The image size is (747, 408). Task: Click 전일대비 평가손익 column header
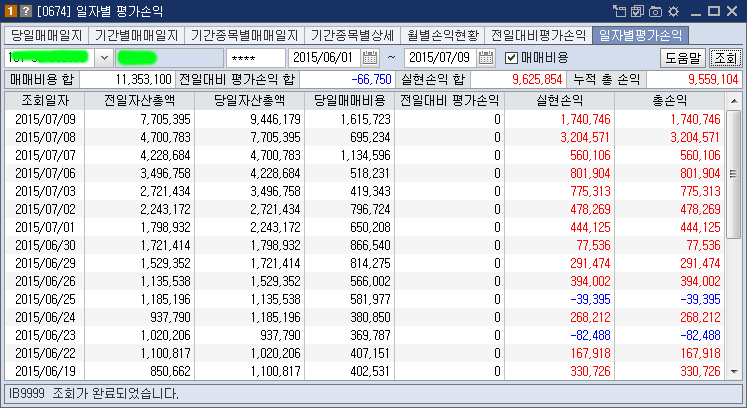pos(450,101)
